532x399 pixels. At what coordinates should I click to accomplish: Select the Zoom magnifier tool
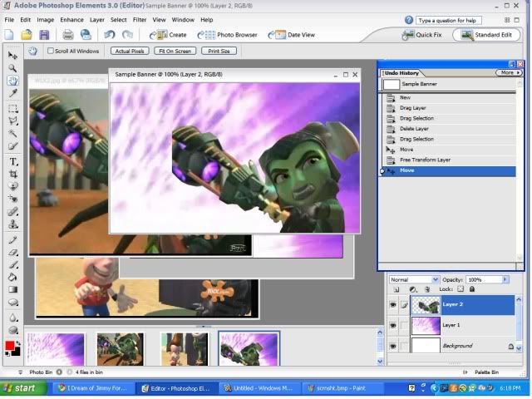(12, 67)
